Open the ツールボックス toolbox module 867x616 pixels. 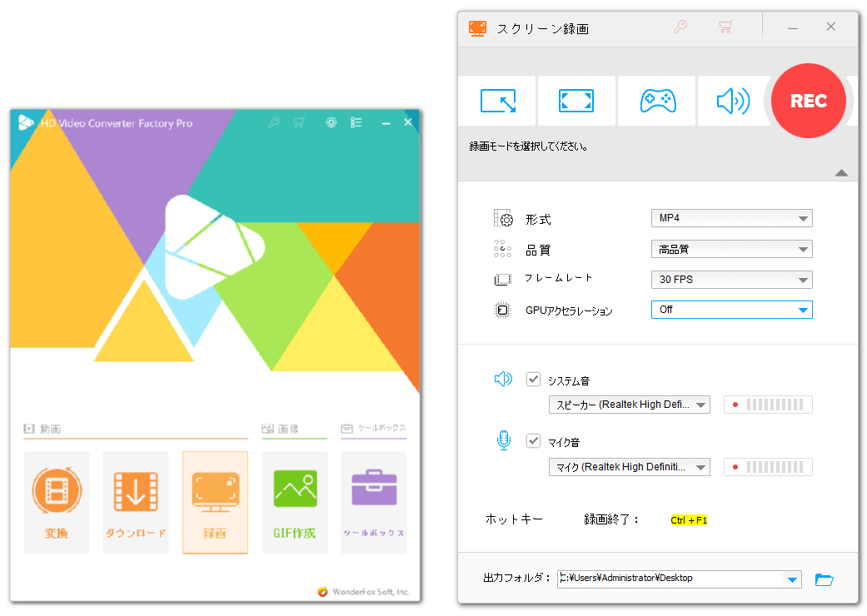tap(374, 503)
